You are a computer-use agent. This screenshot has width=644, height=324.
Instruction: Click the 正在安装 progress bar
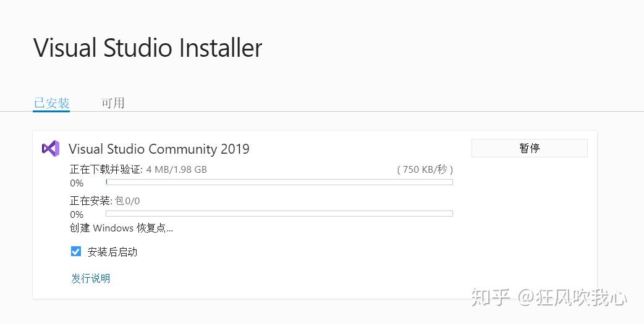(279, 214)
